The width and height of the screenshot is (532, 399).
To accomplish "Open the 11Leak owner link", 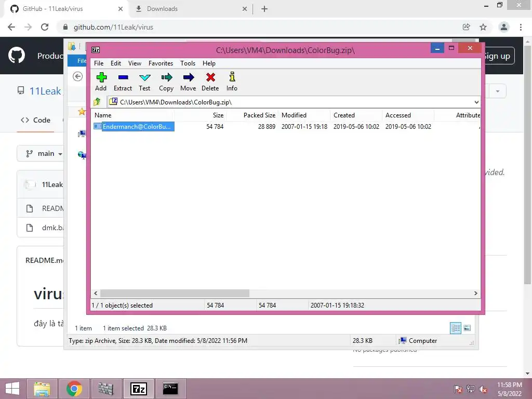I will point(45,91).
